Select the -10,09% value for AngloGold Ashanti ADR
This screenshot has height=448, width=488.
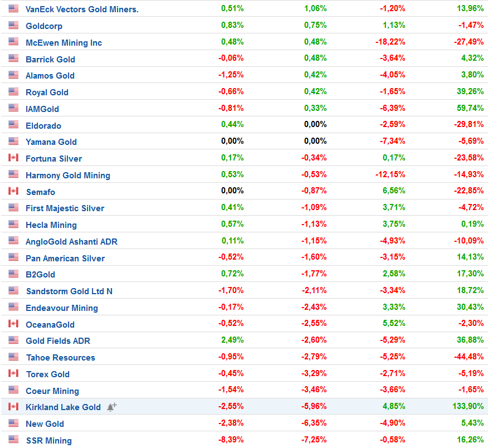point(469,241)
